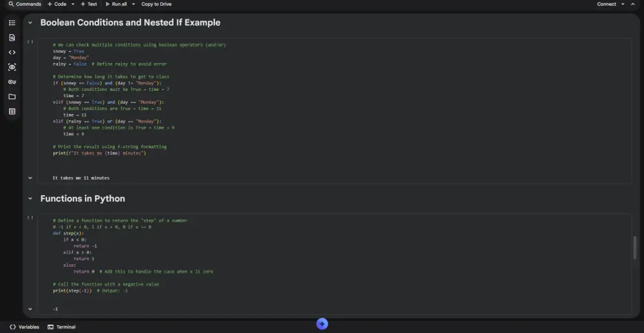Click the notebook vertical scrollbar thumb
The width and height of the screenshot is (644, 333).
tap(635, 247)
